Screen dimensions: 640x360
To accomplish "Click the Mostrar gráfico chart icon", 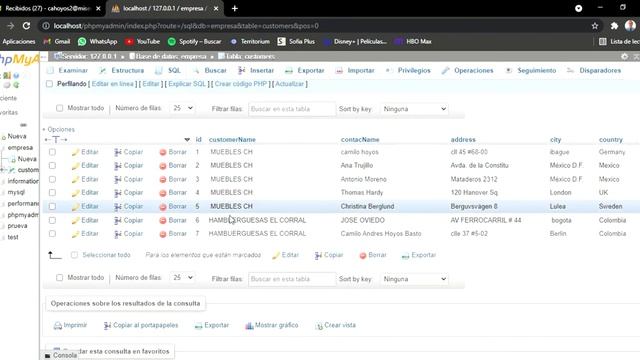I will tap(249, 326).
